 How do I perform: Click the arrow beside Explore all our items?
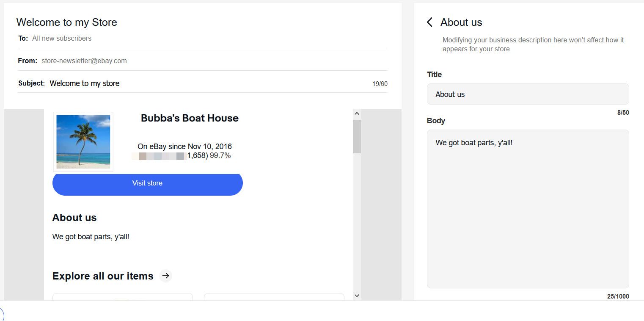point(166,276)
